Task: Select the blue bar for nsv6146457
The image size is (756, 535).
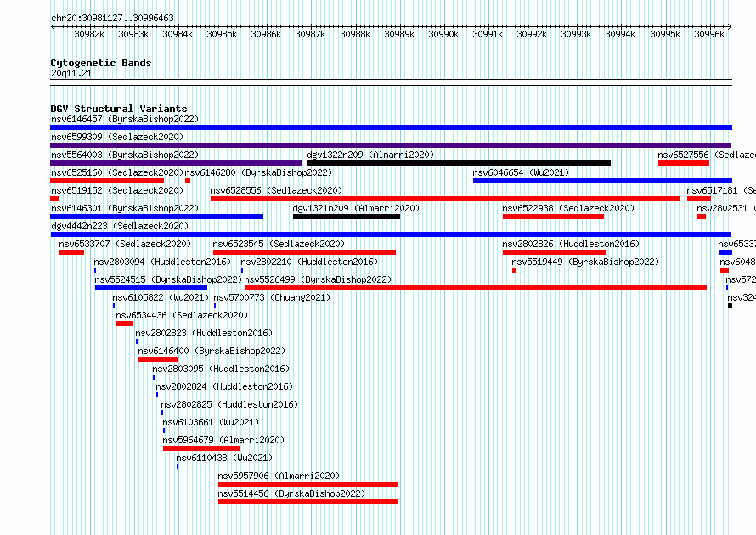Action: click(391, 127)
